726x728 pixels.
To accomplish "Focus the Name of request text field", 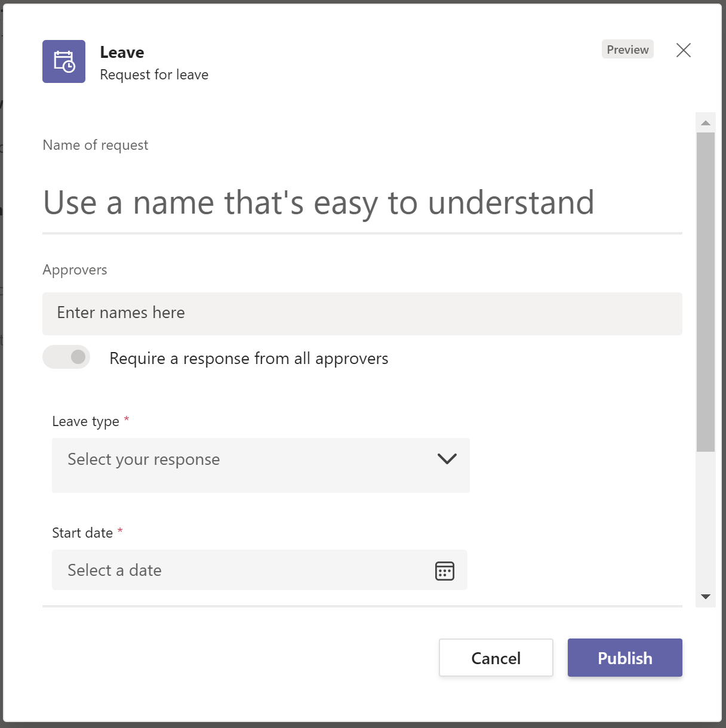I will (x=362, y=203).
